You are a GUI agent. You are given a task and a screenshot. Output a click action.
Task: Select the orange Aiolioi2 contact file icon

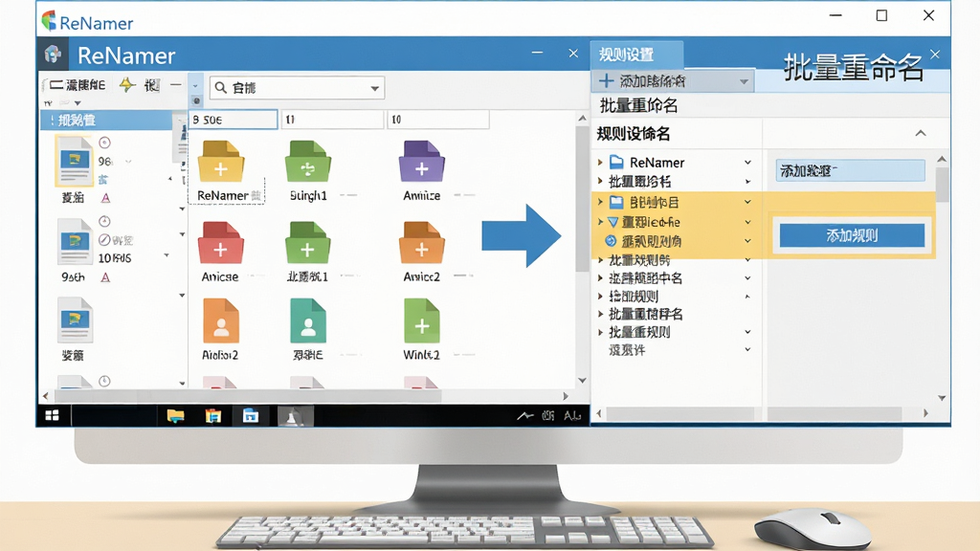tap(221, 320)
